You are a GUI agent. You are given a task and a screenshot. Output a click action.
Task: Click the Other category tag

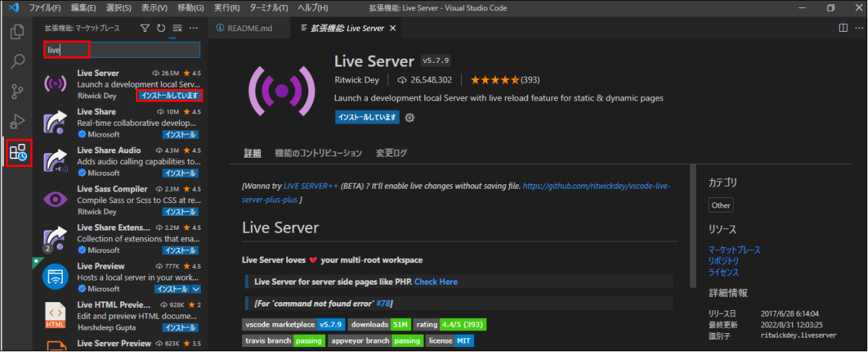721,205
